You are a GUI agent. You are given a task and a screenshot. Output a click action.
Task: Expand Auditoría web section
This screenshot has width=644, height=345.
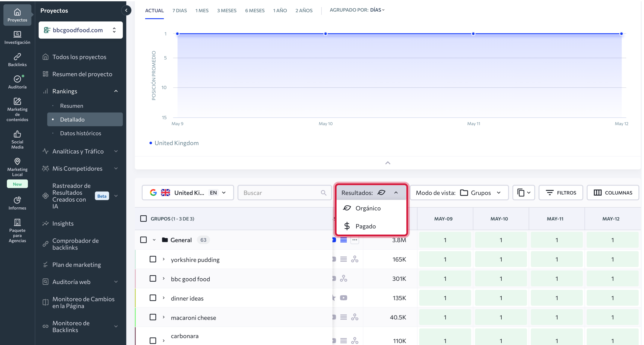(116, 282)
